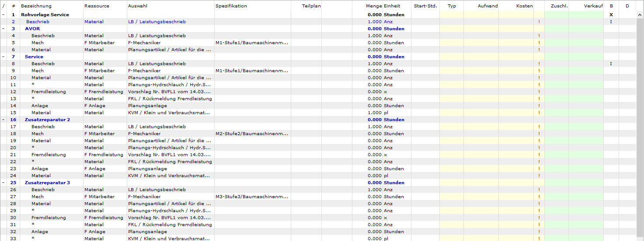
Task: Sort by the Bezeichnung column header
Action: coord(36,6)
